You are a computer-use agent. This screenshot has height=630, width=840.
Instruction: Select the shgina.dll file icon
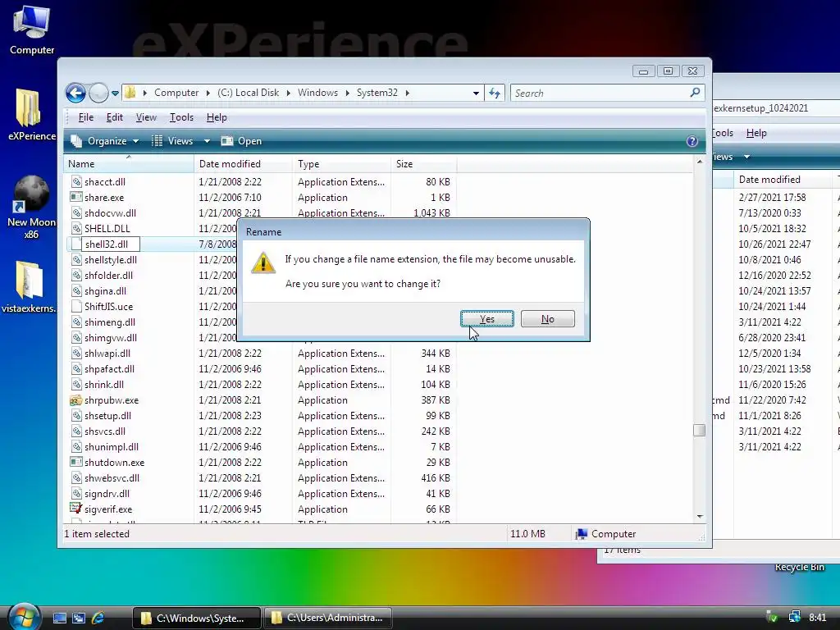tap(76, 291)
